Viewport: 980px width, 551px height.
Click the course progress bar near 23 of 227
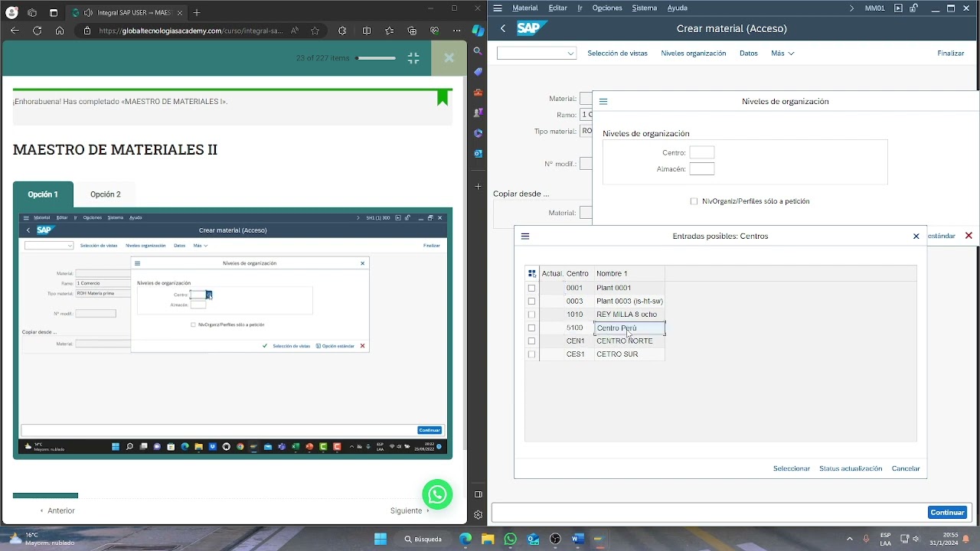375,58
